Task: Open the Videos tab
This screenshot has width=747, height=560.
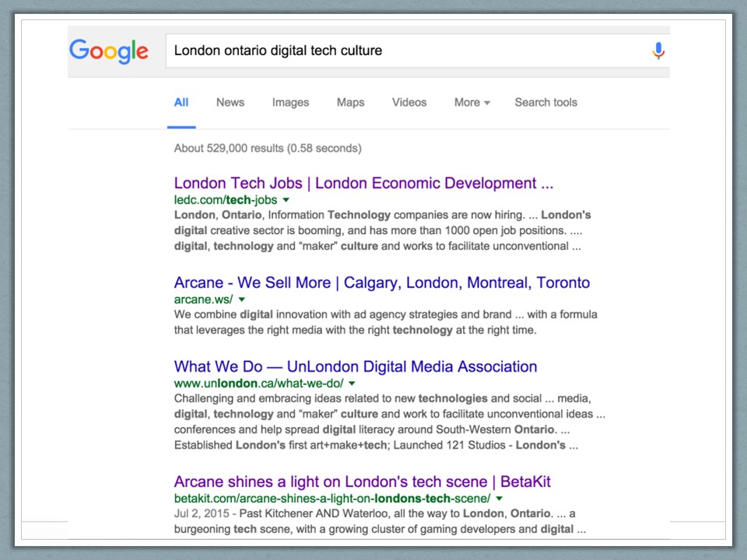Action: pyautogui.click(x=409, y=103)
